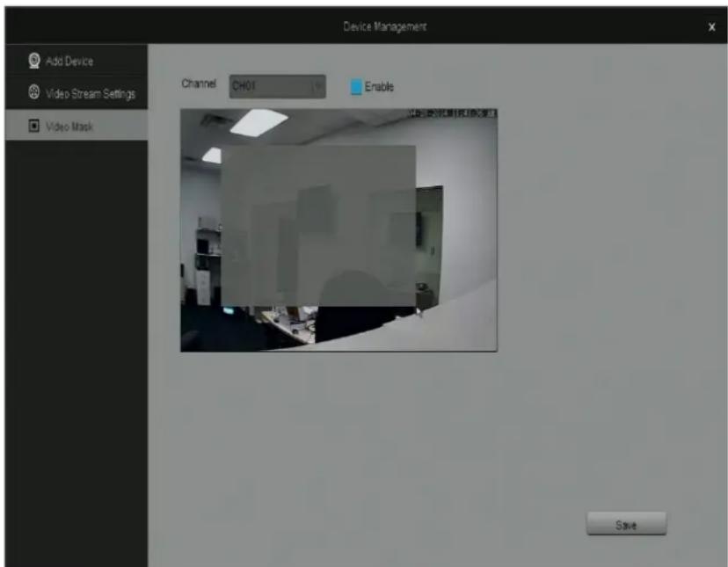
Task: Click the Video Mask square icon
Action: pos(34,126)
